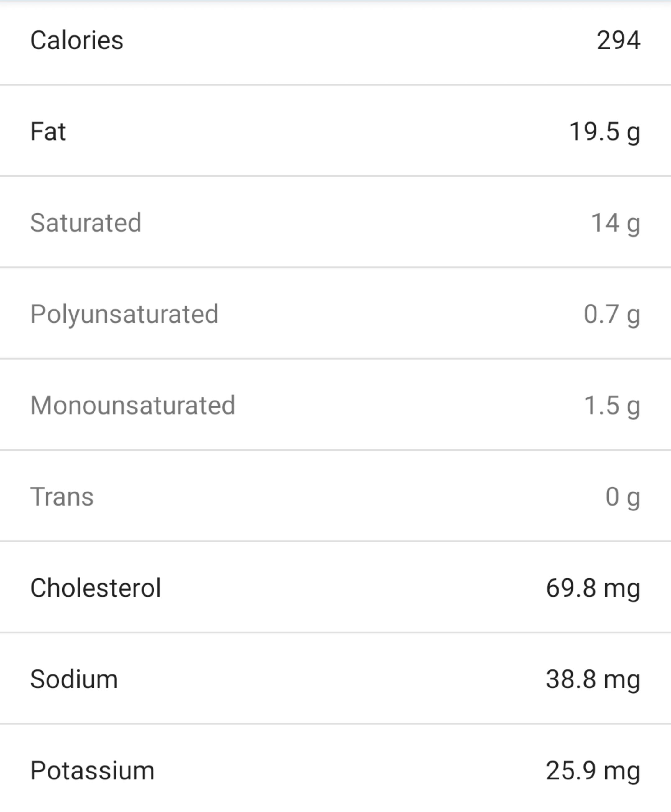Select the Cholesterol label

95,588
